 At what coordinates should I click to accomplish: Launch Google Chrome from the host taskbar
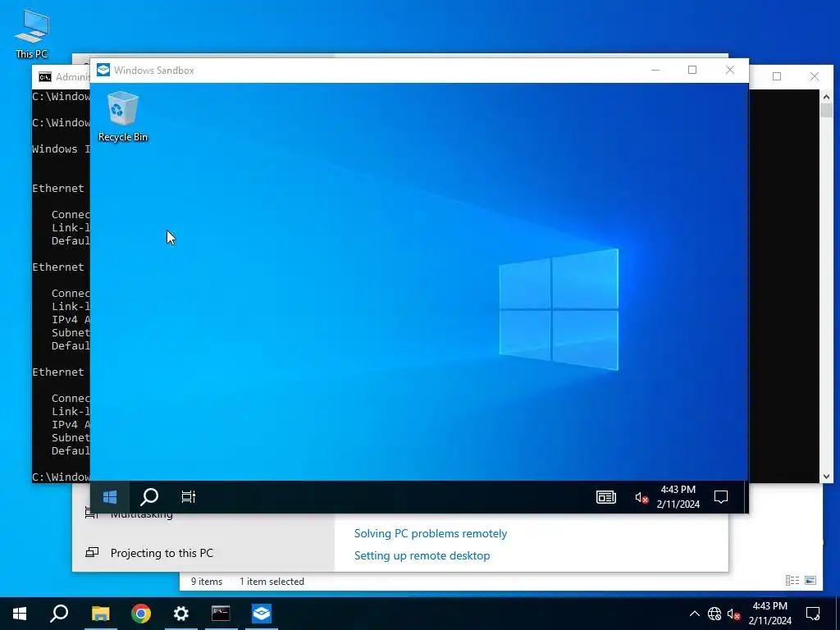[141, 614]
